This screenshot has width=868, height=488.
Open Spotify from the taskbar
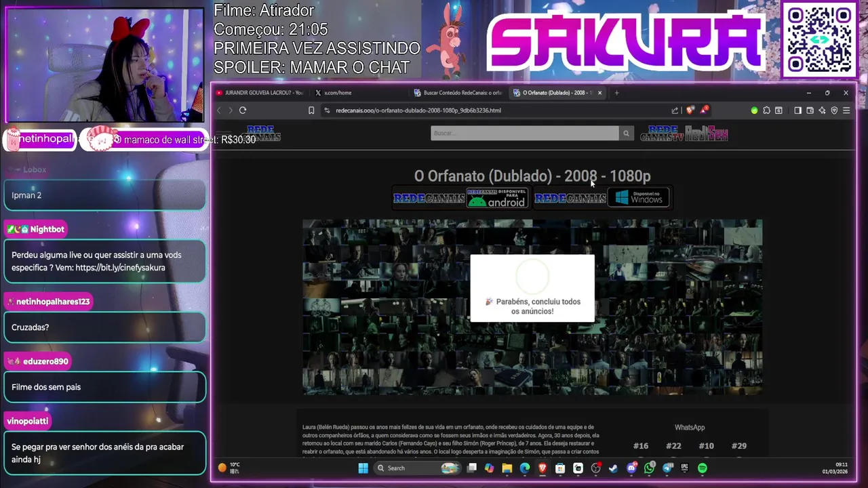(703, 468)
